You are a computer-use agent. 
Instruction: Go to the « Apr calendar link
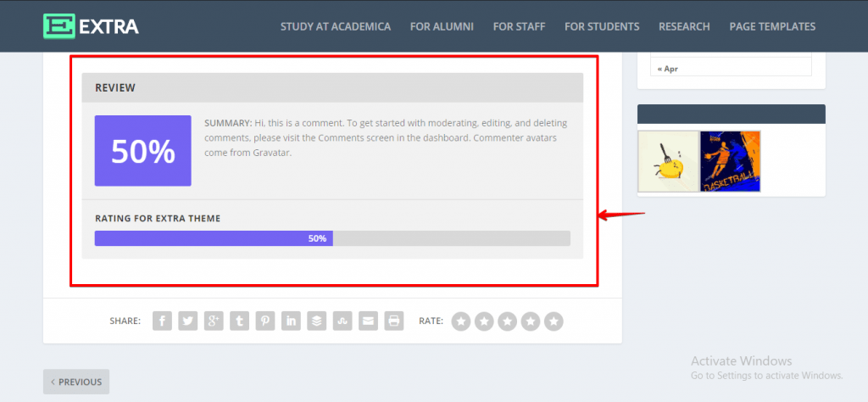click(668, 69)
